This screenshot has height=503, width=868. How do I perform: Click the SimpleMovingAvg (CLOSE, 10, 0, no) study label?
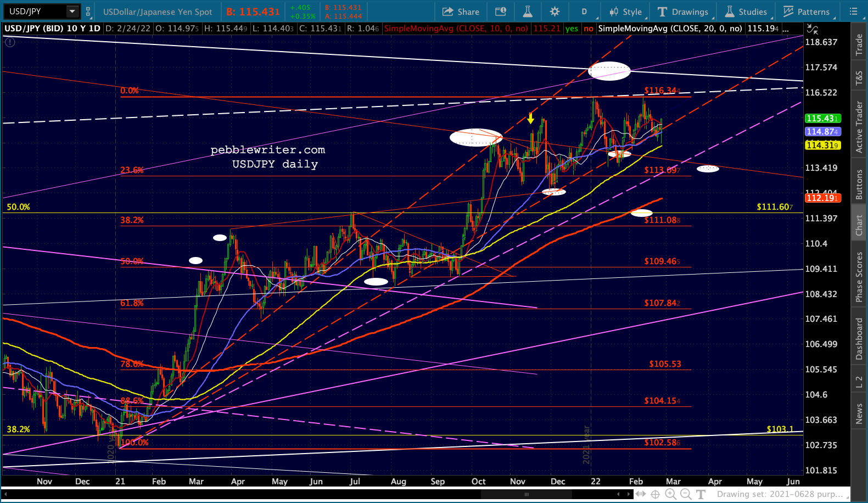(456, 29)
